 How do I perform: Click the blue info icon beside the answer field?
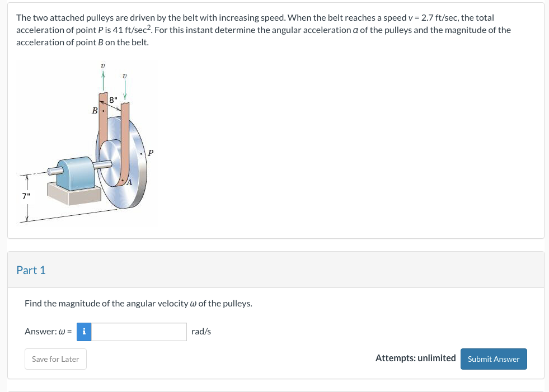coord(83,332)
